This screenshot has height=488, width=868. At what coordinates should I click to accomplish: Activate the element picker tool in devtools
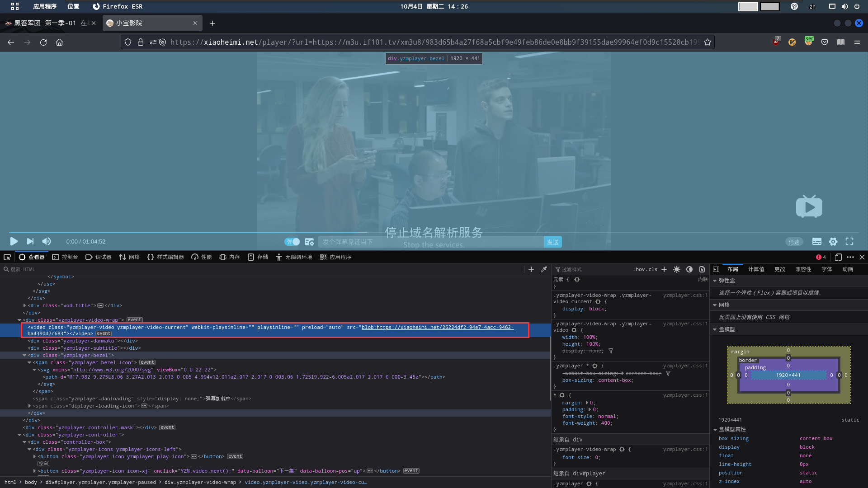[x=7, y=257]
